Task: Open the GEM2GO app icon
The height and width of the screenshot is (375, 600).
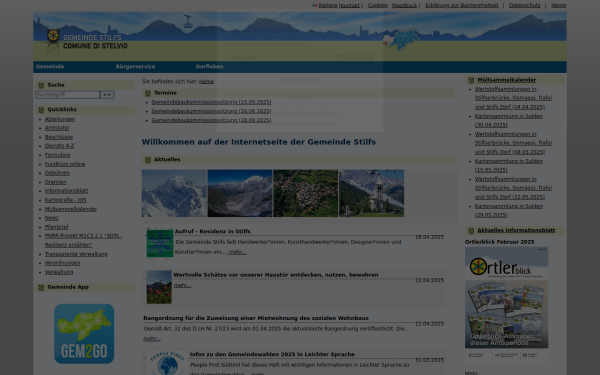Action: pyautogui.click(x=84, y=334)
